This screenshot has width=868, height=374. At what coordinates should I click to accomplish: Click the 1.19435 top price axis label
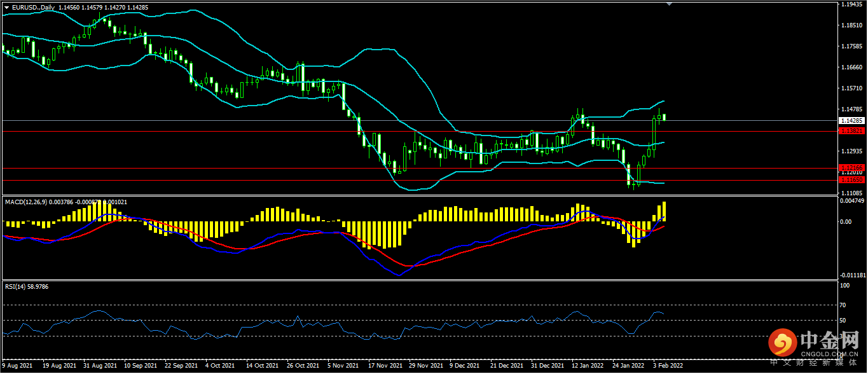pyautogui.click(x=851, y=4)
